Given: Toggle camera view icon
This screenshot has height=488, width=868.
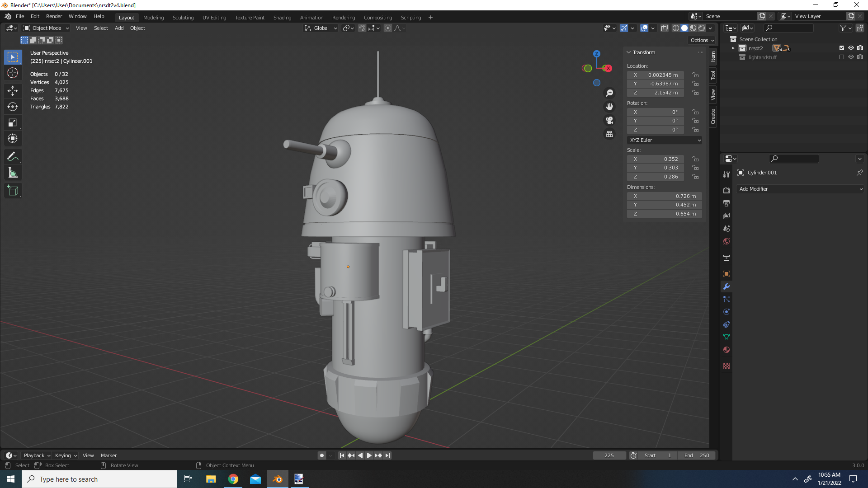Looking at the screenshot, I should pos(609,120).
